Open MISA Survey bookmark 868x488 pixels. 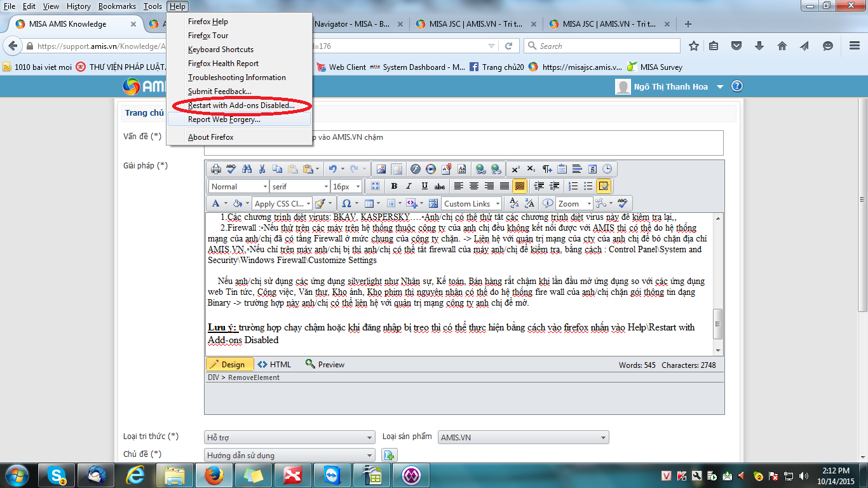coord(655,67)
